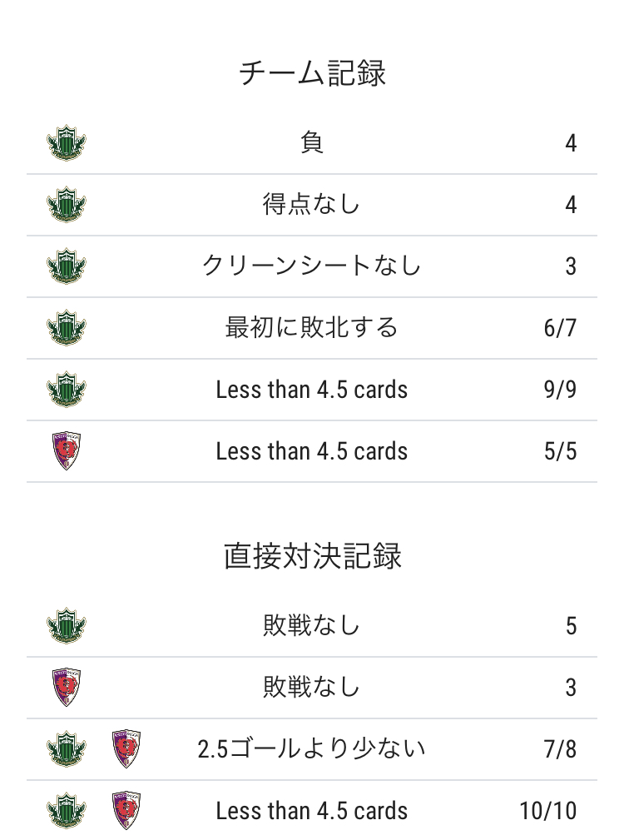
Task: Open the 得点なし stat label
Action: 312,205
